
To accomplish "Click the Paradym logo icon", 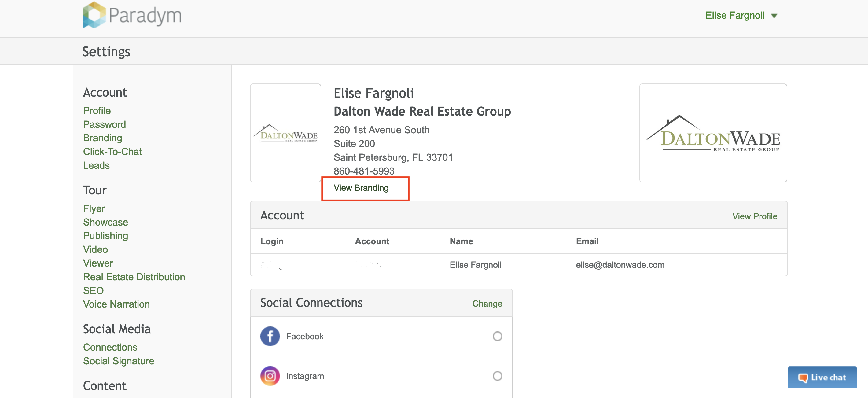I will coord(94,15).
